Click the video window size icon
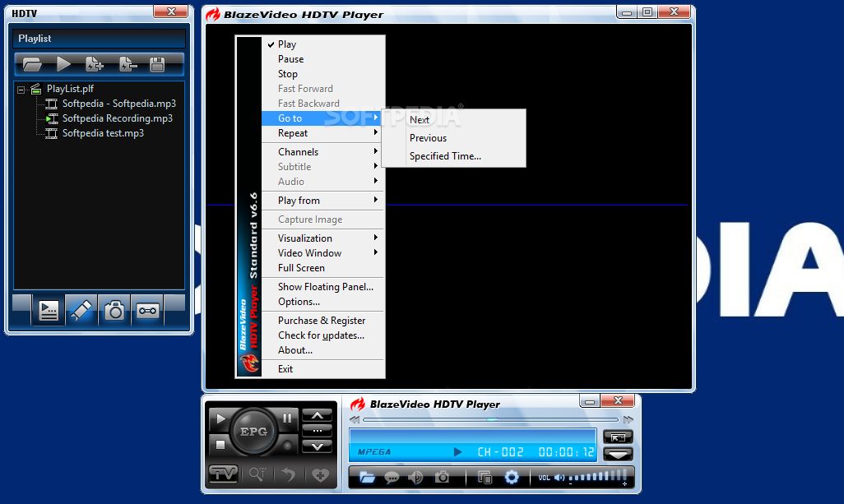 pos(485,477)
